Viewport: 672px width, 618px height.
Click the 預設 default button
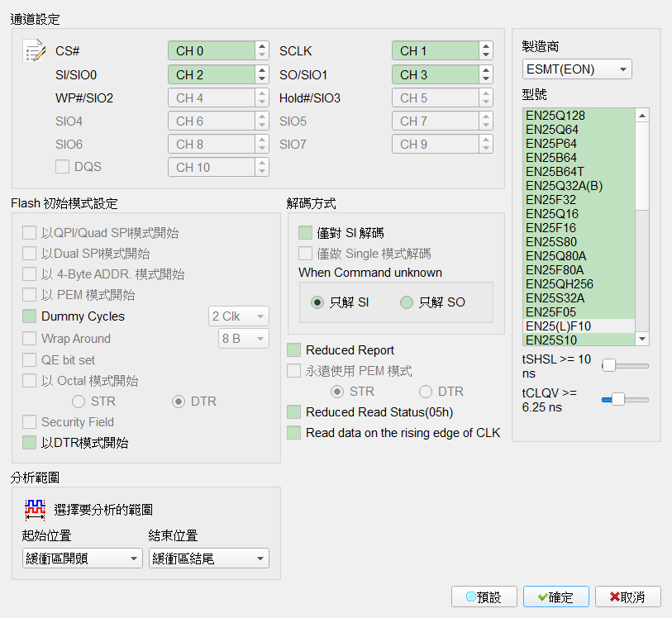click(484, 597)
